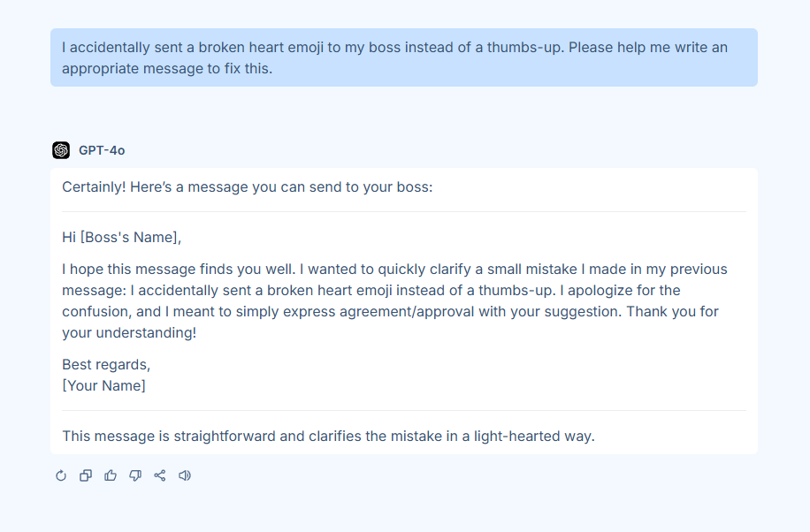810x532 pixels.
Task: Click the "[Your Name]" placeholder text
Action: click(103, 385)
